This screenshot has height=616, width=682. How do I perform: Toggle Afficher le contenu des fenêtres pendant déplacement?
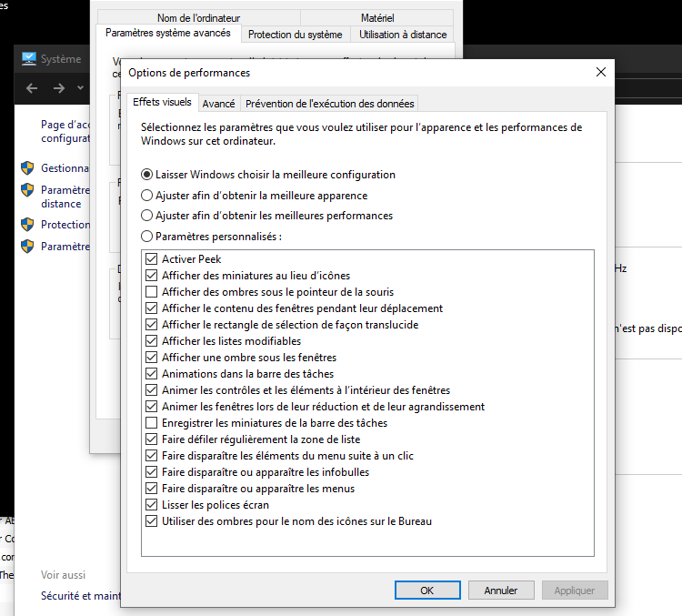[151, 308]
